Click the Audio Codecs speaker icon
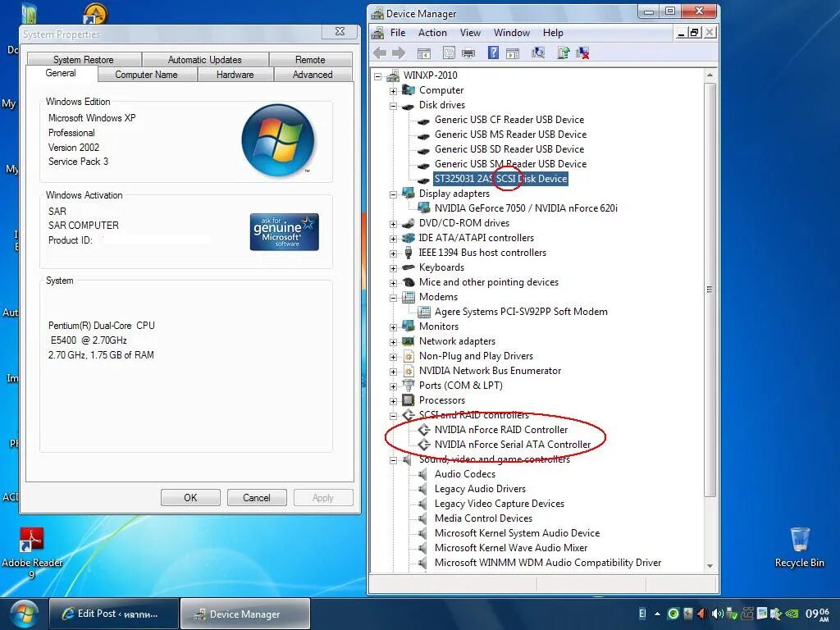Screen dimensions: 840x630 click(x=423, y=474)
